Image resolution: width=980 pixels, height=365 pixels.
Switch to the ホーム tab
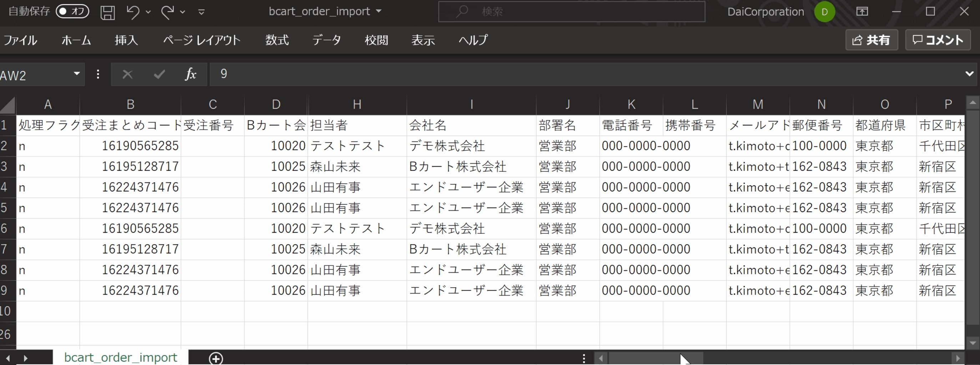pyautogui.click(x=76, y=40)
